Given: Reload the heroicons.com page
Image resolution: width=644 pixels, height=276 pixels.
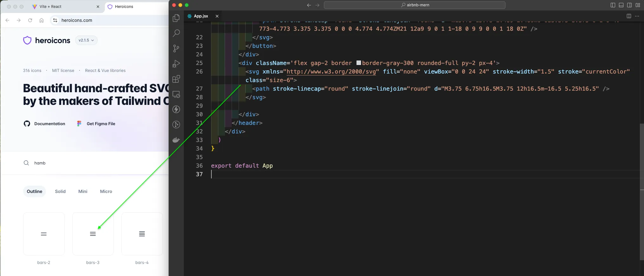Looking at the screenshot, I should [x=30, y=20].
